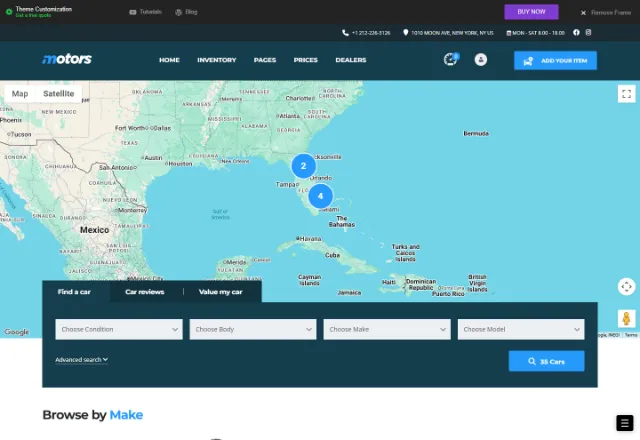Click the Google logo on the map
This screenshot has height=440, width=640.
point(16,332)
